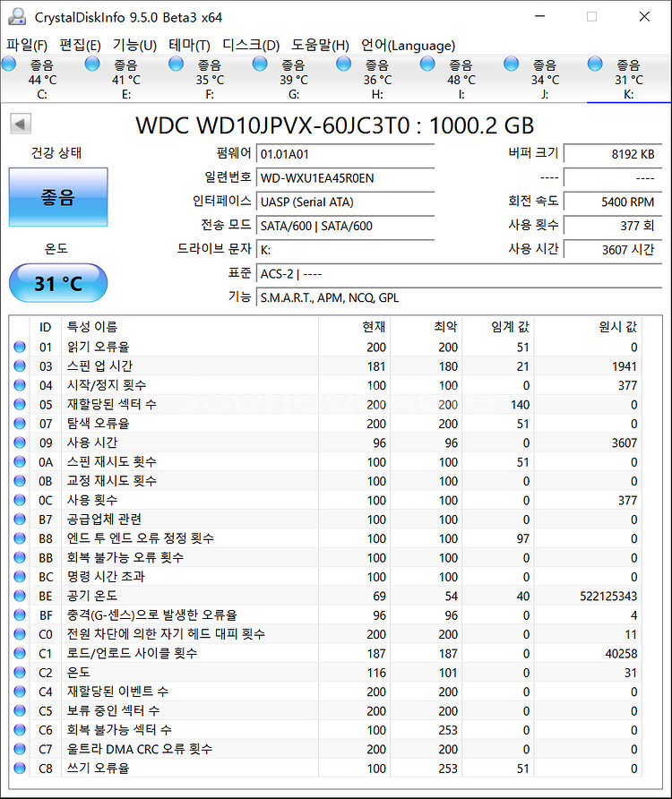The image size is (672, 799).
Task: Select the F: drive tab at 35 °C
Action: click(210, 79)
